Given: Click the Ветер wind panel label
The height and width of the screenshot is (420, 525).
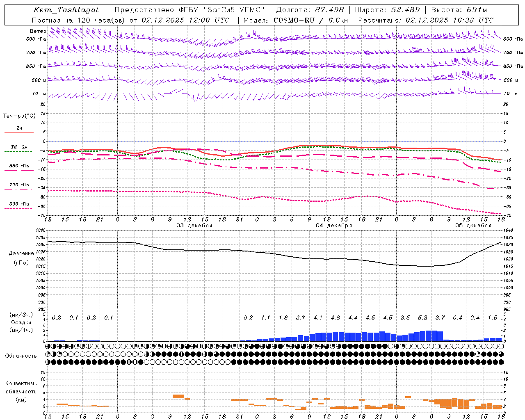Looking at the screenshot, I should (38, 31).
